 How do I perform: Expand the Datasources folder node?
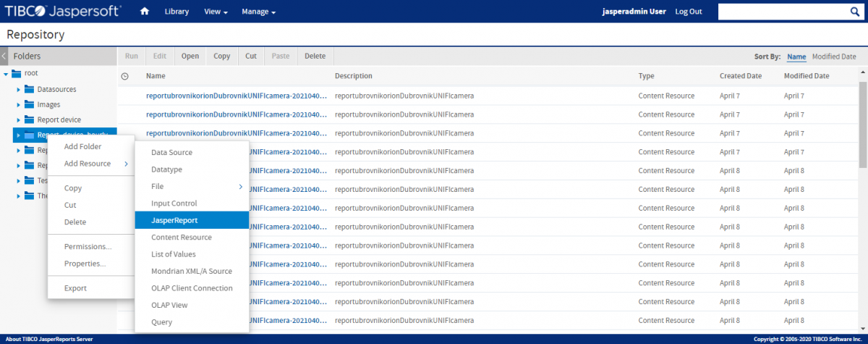[x=19, y=90]
